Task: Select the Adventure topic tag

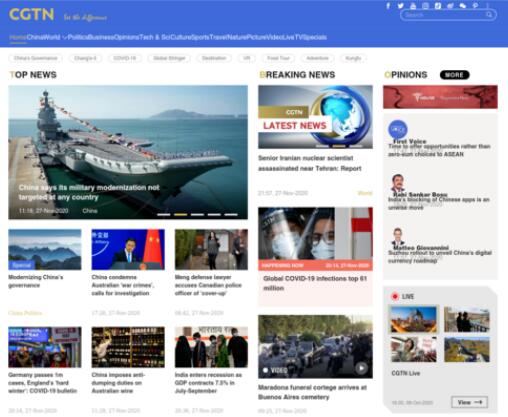Action: (317, 58)
